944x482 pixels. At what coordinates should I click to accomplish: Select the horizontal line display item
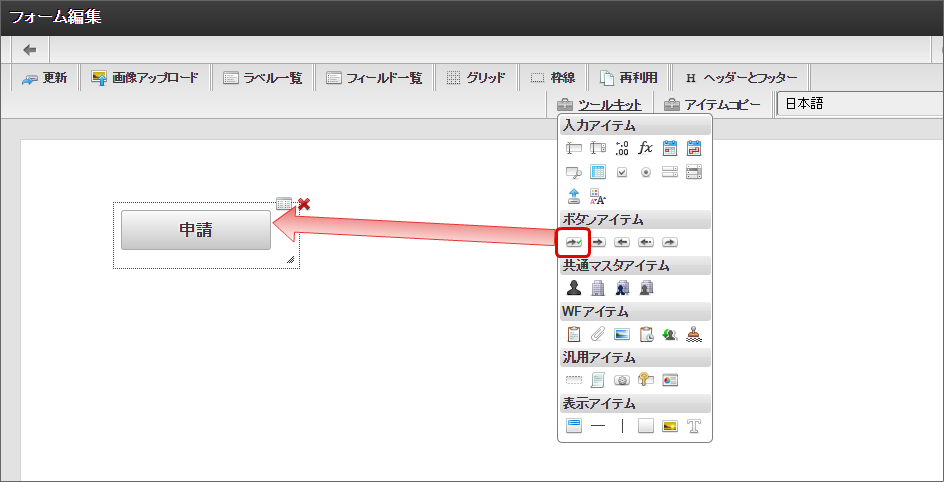click(x=598, y=426)
